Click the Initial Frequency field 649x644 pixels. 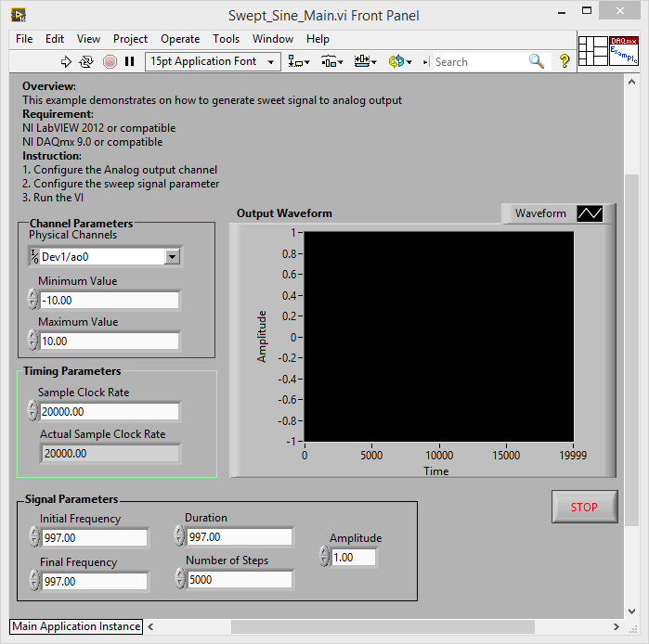coord(95,537)
